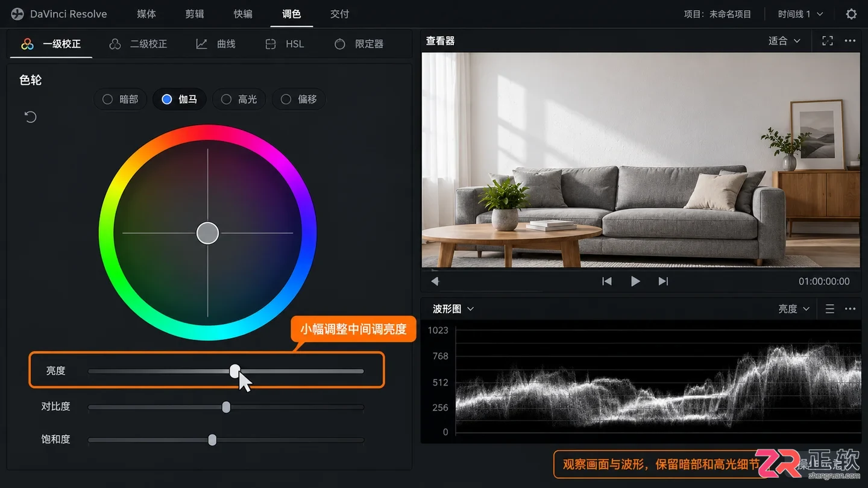Click the left-pointing triangle icon below the viewer
Screen dimensions: 868x488
pos(435,281)
